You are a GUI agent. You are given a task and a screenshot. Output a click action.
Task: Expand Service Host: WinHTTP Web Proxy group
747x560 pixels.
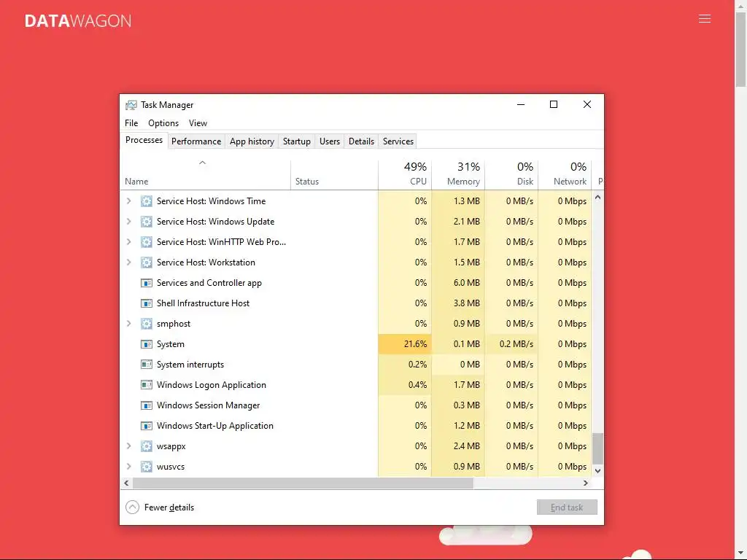coord(128,242)
